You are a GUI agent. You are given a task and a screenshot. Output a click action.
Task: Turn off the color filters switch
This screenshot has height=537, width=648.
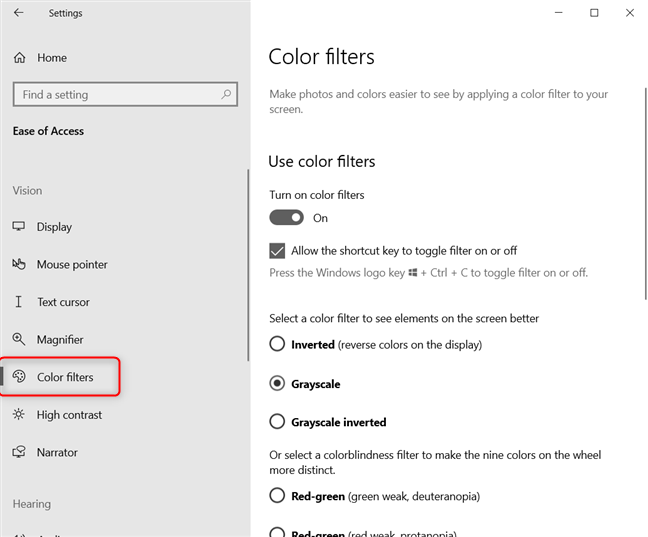click(x=286, y=218)
